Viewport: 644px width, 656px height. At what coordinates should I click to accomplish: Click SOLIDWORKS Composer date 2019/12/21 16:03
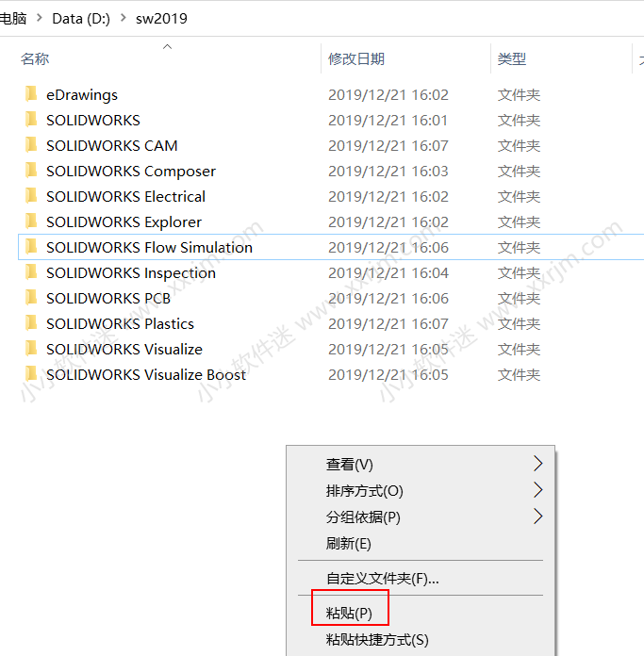coord(388,172)
